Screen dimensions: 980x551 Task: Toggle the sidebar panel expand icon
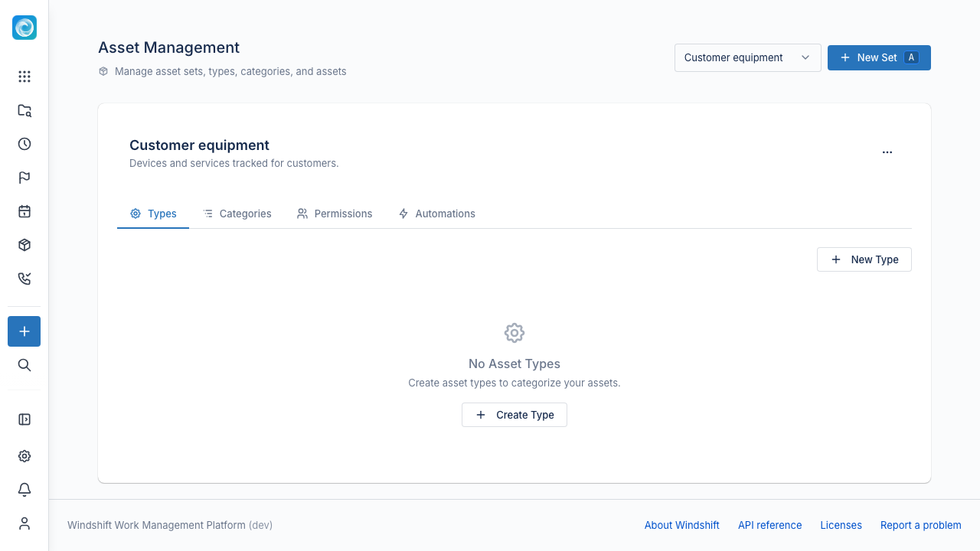[24, 419]
